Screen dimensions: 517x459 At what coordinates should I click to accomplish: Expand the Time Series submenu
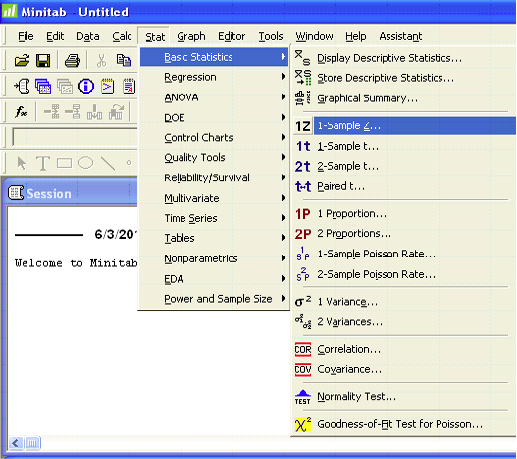[x=214, y=218]
